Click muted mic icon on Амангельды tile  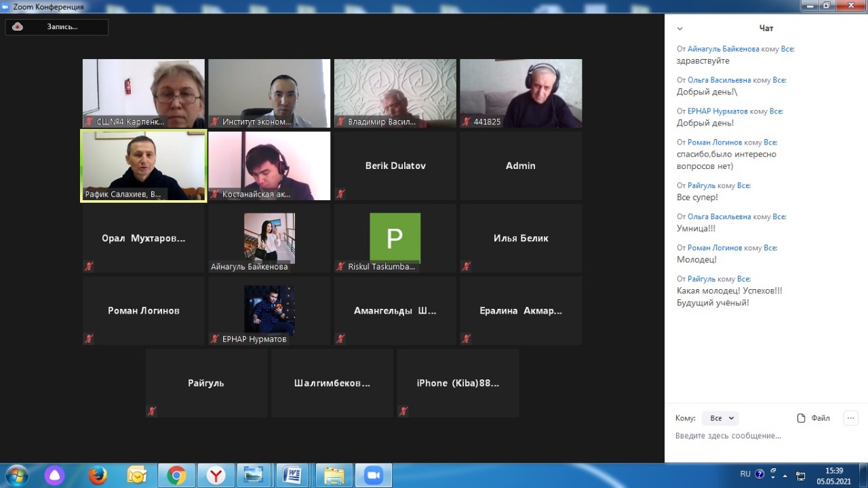click(340, 339)
